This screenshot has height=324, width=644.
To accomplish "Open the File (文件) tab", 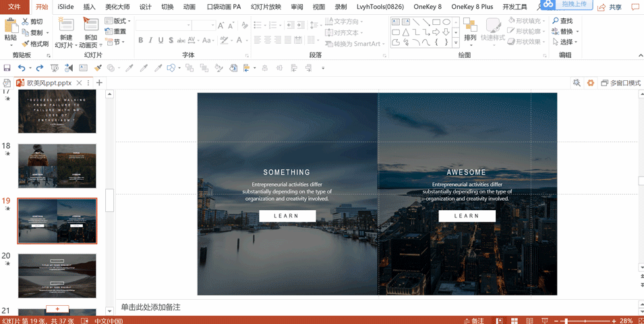I will pos(14,7).
